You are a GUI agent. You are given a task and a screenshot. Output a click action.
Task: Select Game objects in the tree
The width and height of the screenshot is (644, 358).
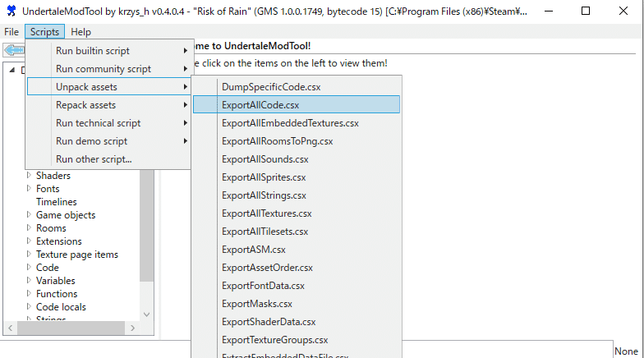pos(66,215)
